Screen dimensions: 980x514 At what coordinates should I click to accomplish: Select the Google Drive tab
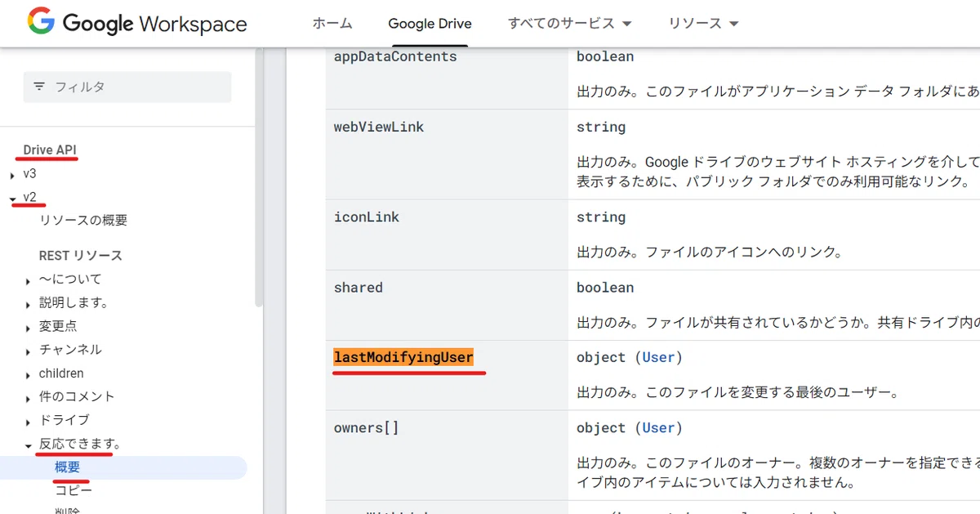(430, 24)
